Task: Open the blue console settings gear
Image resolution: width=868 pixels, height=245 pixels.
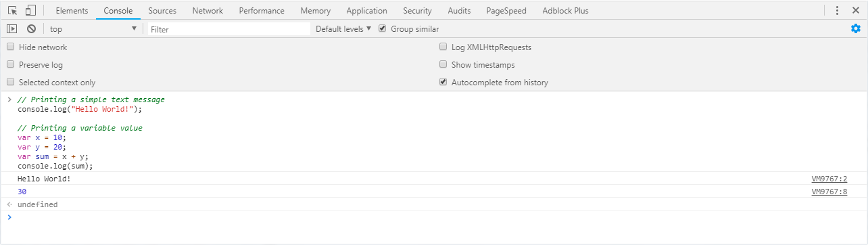Action: click(855, 28)
